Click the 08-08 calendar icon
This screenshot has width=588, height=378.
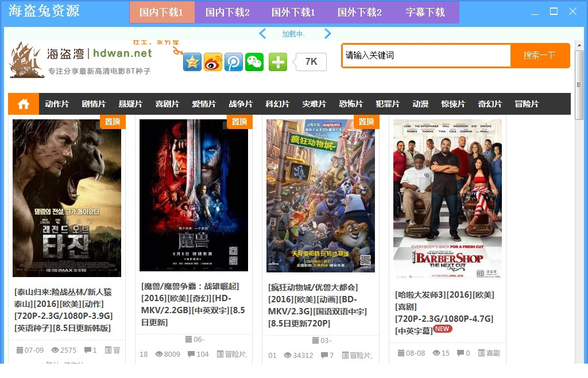401,353
